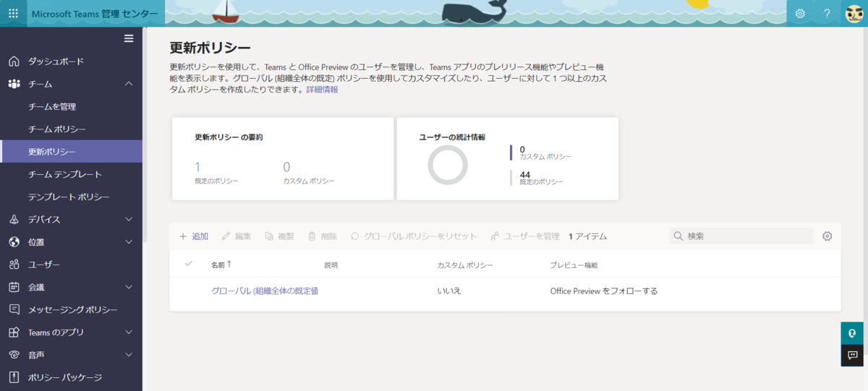Click Manage users toolbar button
Viewport: 868px width, 391px height.
click(x=525, y=236)
